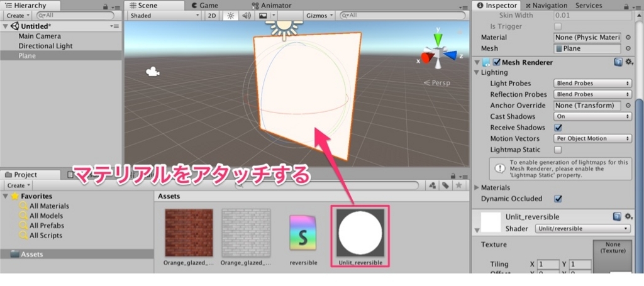This screenshot has height=286, width=644.
Task: Open Cast Shadows dropdown
Action: coord(592,116)
